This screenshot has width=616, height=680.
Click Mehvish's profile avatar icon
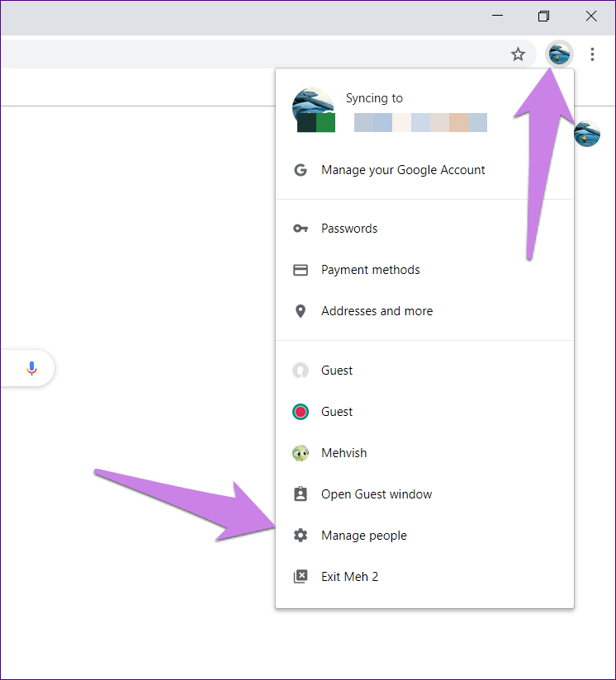[301, 453]
